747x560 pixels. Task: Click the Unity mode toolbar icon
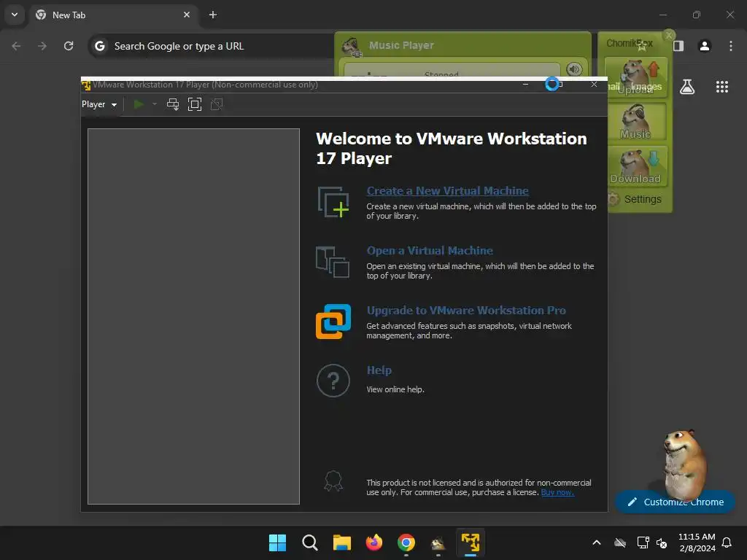pyautogui.click(x=217, y=104)
